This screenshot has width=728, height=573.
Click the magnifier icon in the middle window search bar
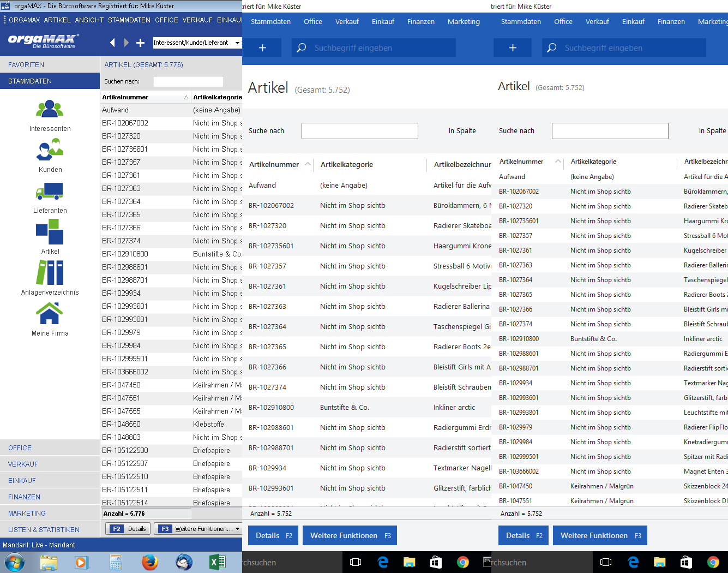(x=301, y=47)
